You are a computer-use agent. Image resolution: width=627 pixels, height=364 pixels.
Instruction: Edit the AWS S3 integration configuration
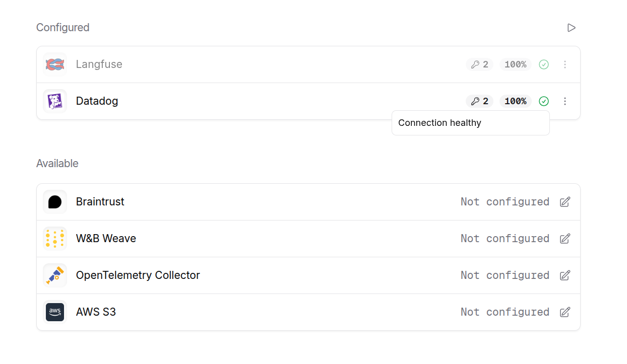[x=565, y=312]
